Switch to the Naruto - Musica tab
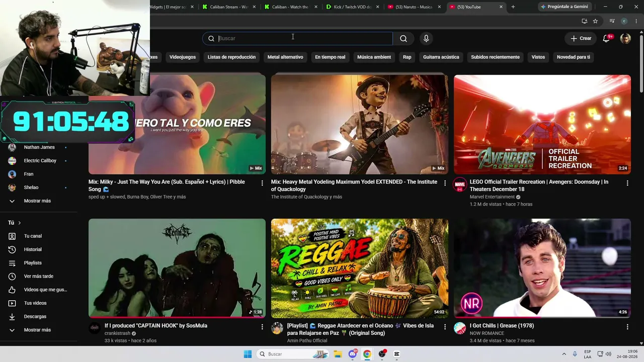The height and width of the screenshot is (362, 644). tap(415, 7)
